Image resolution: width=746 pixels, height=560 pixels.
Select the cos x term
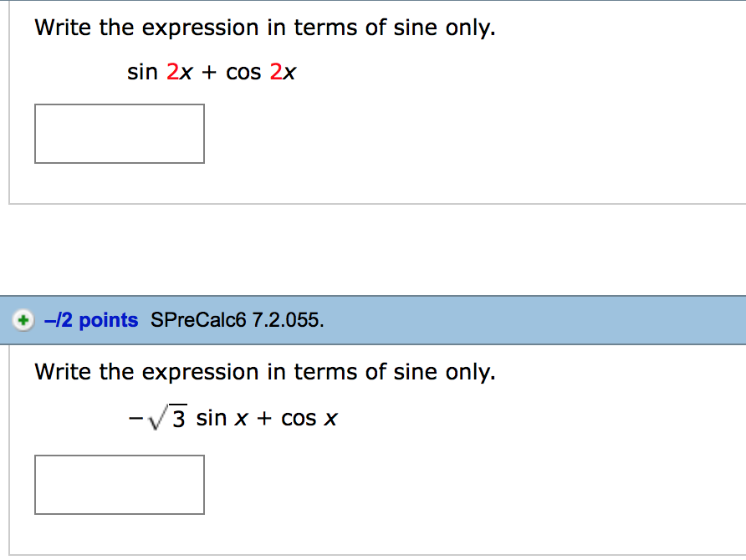click(x=309, y=418)
